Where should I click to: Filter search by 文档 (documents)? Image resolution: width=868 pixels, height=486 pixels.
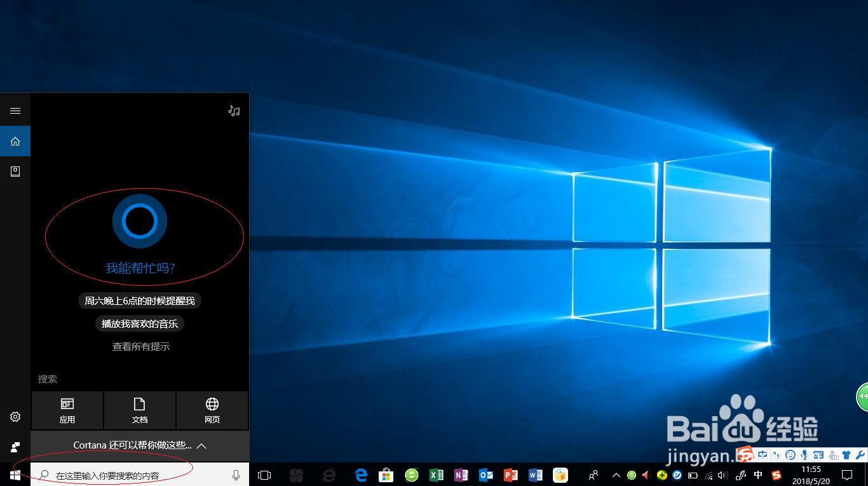tap(140, 410)
